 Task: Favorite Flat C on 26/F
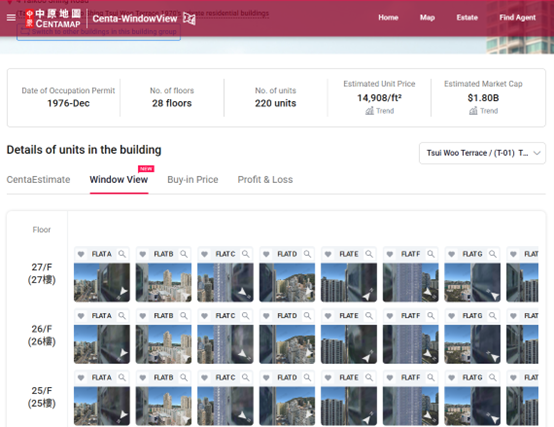click(x=205, y=316)
